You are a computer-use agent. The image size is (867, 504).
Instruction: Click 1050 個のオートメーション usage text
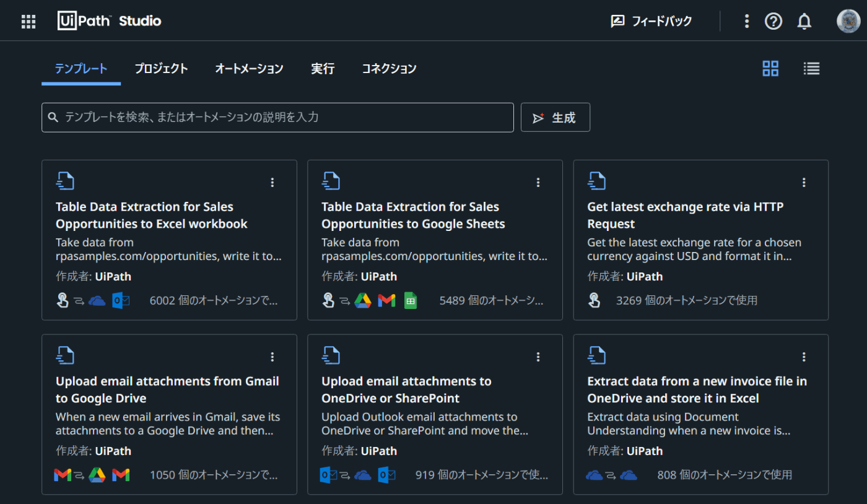214,476
